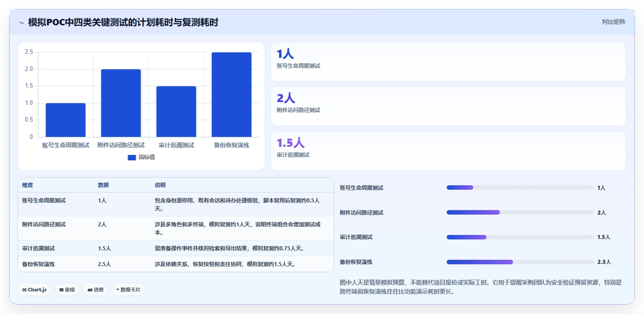Screen dimensions: 644x314
Task: Click the 2人 value in the table
Action: (102, 224)
